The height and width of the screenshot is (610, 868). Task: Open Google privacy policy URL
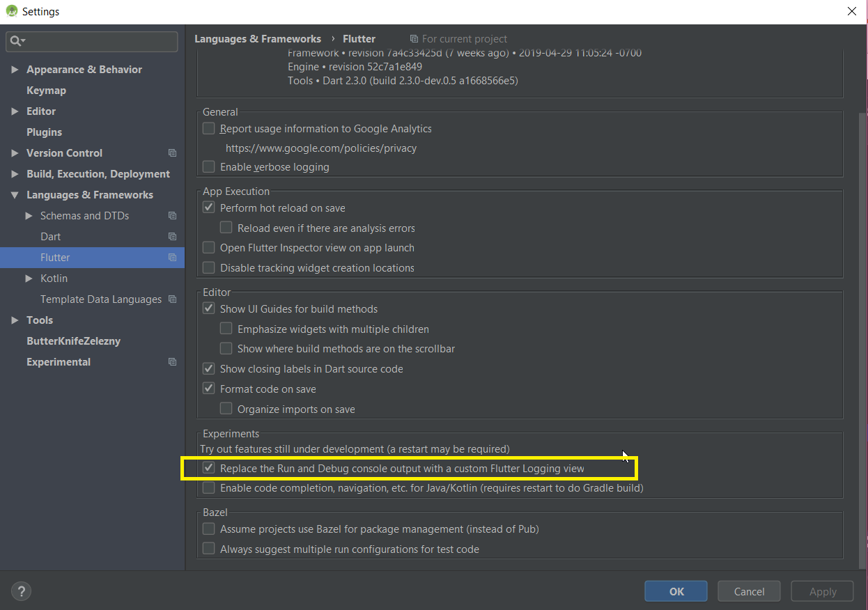(x=321, y=148)
